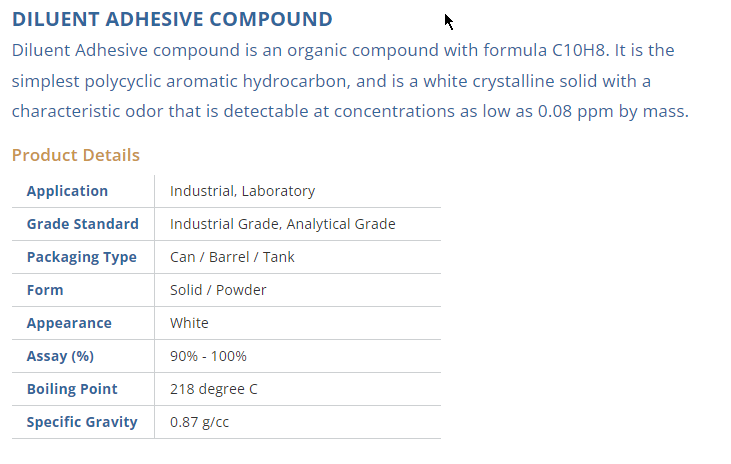
Task: Click the description paragraph mentioning formula C10H8
Action: (x=350, y=80)
